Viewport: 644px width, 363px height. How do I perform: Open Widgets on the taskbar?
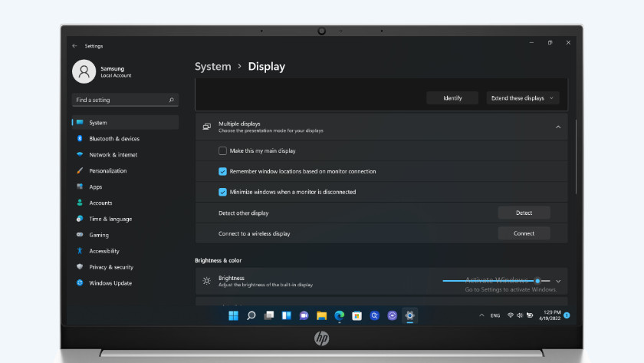click(x=286, y=315)
